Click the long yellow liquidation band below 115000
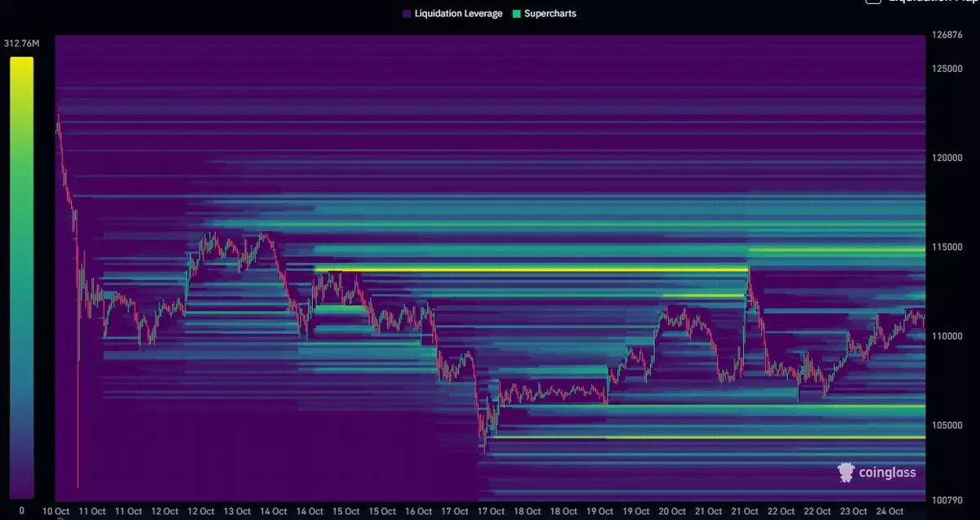The height and width of the screenshot is (520, 980). (531, 269)
